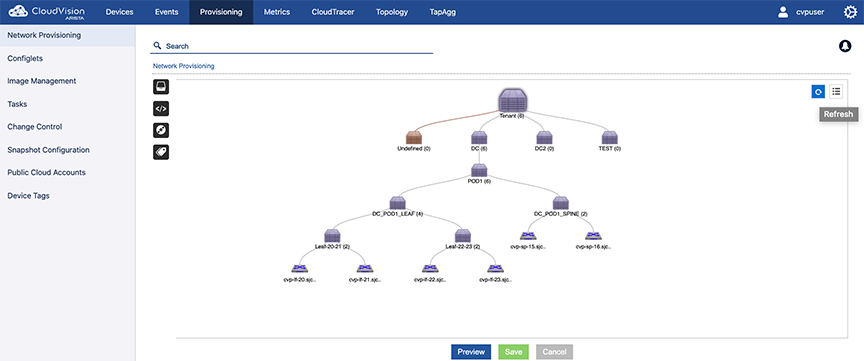Screen dimensions: 864x361
Task: Select the TEST (0) container node
Action: pos(609,138)
